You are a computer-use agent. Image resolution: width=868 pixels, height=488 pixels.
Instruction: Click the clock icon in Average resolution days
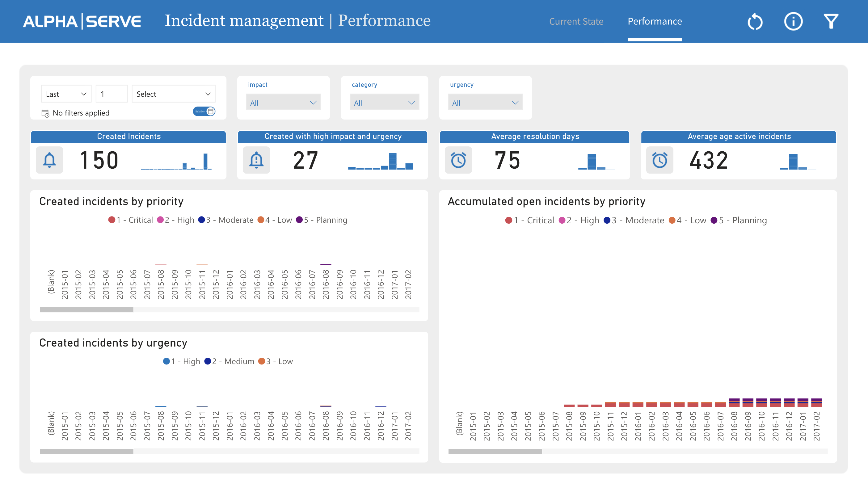click(x=458, y=160)
